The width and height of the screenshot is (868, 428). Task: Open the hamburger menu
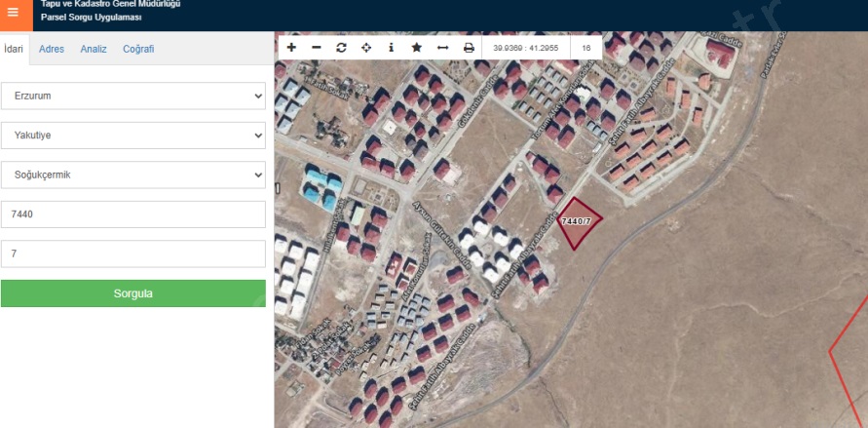(14, 13)
